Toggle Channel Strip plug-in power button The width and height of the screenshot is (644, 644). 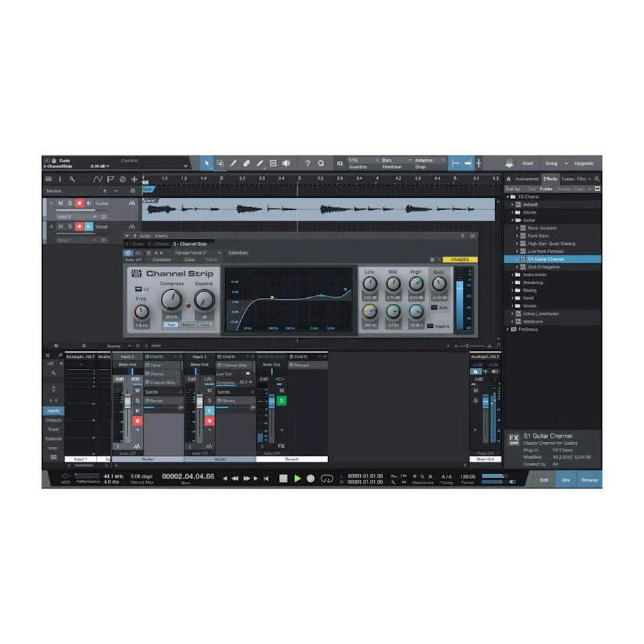pyautogui.click(x=128, y=253)
